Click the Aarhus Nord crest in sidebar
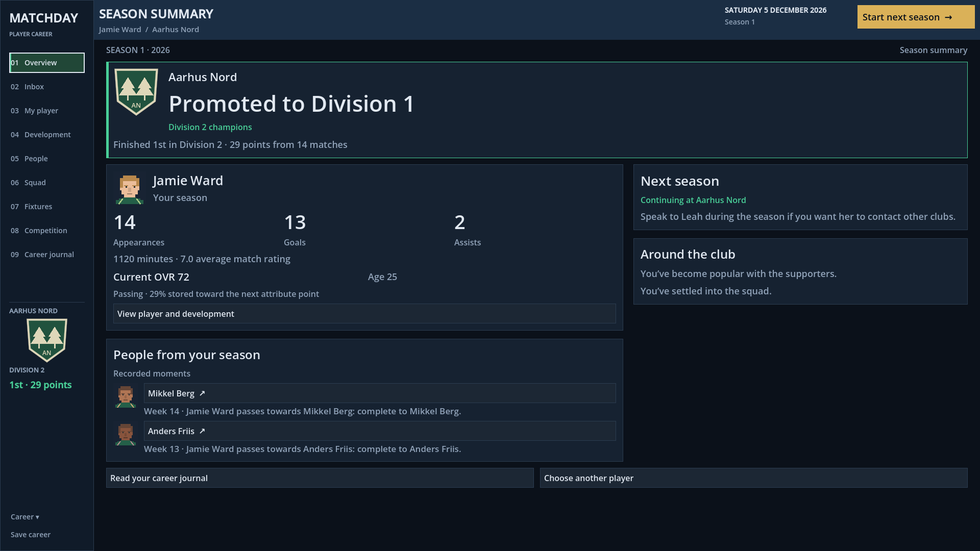980x551 pixels. pos(47,340)
